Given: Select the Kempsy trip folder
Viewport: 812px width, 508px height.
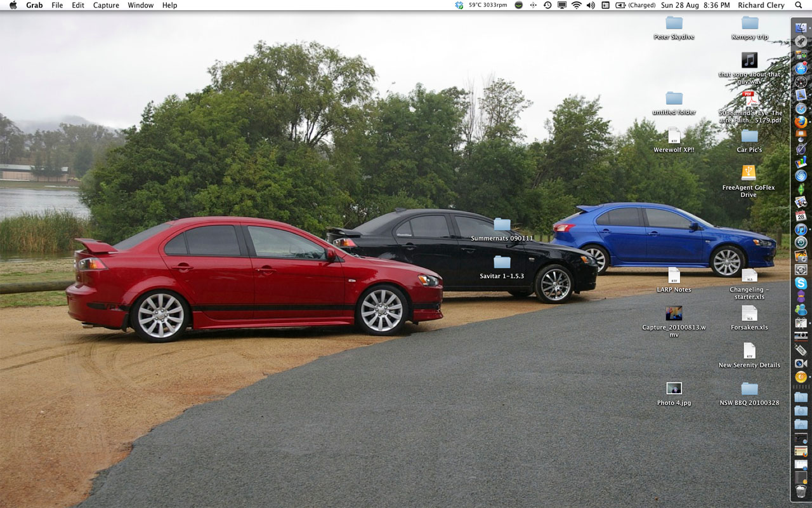Looking at the screenshot, I should click(749, 23).
